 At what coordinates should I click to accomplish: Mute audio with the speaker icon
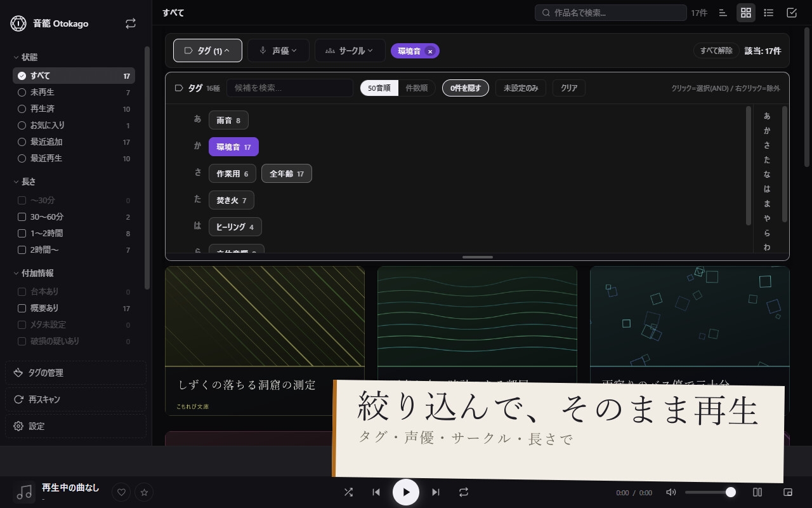pos(671,492)
